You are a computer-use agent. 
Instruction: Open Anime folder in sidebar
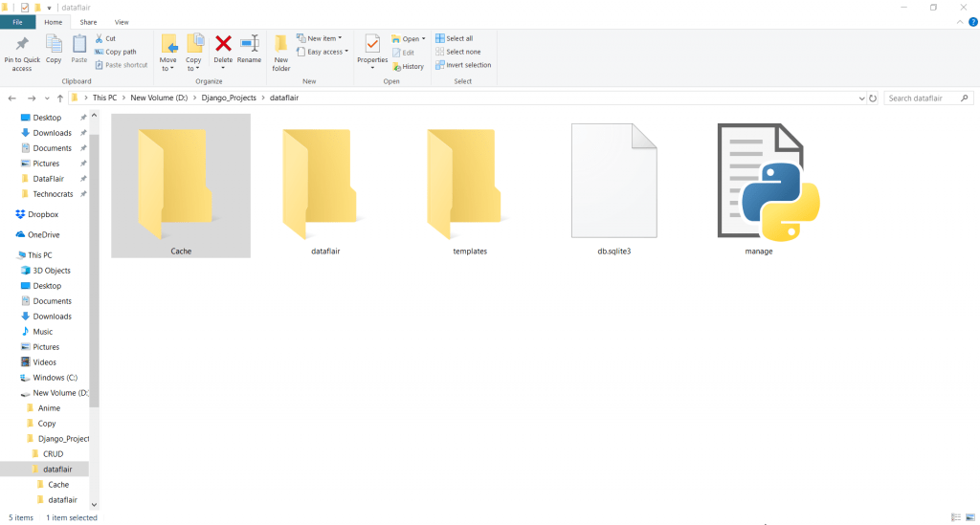(x=44, y=408)
